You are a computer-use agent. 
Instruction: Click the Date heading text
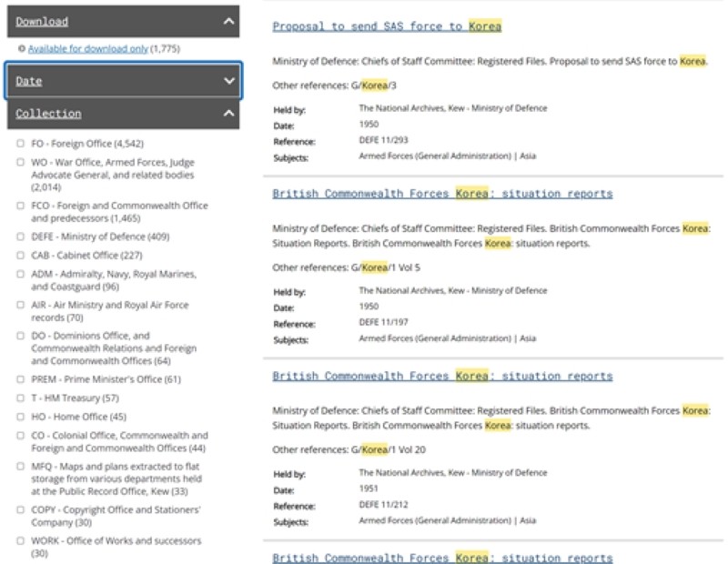click(x=29, y=81)
